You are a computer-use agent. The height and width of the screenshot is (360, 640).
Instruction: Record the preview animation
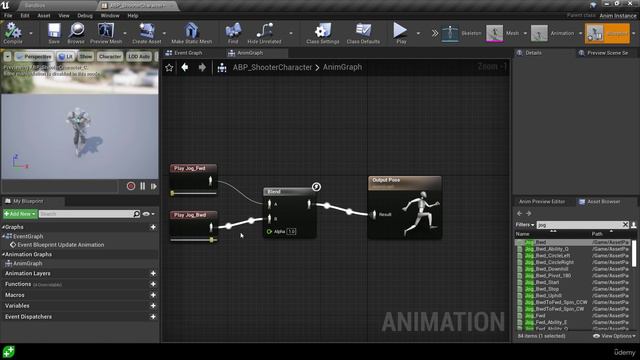tap(131, 186)
